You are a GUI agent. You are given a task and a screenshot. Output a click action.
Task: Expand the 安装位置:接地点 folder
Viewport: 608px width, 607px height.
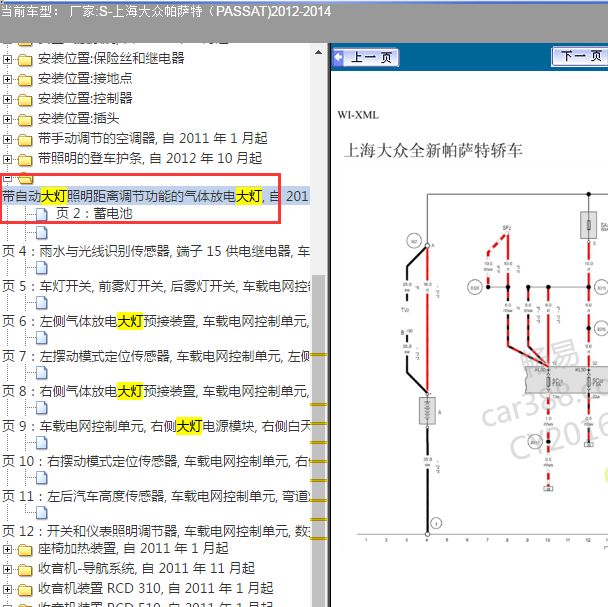point(7,80)
